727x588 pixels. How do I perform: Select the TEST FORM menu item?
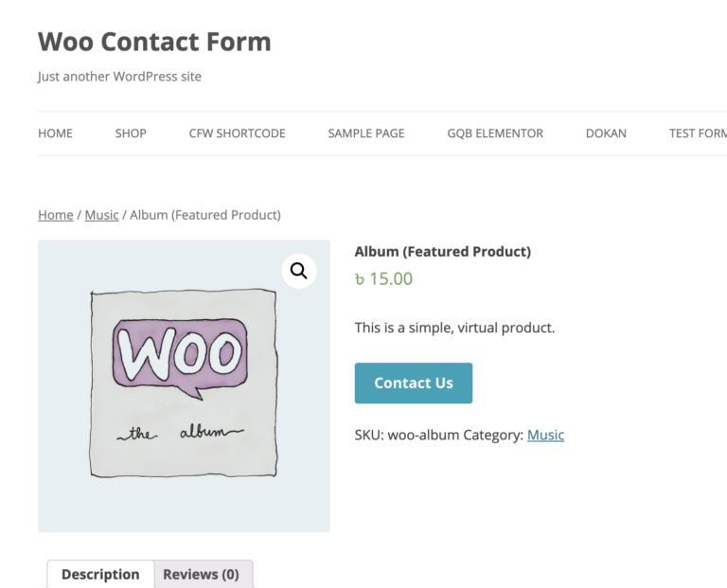point(697,134)
